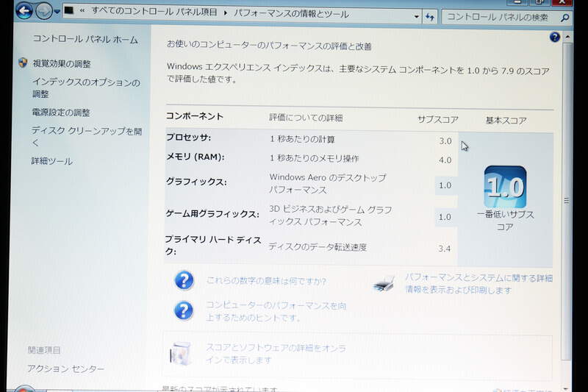Select すべてのコントロール パネル項目 breadcrumb
The image size is (588, 392).
154,12
